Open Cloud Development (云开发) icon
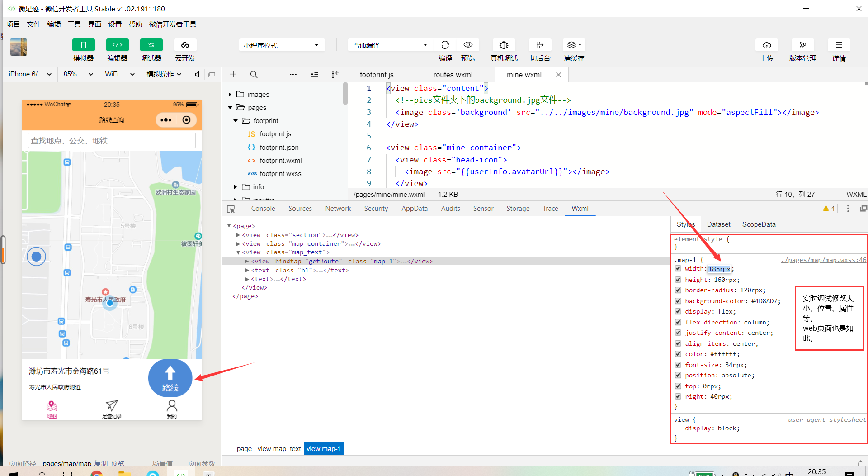868x476 pixels. (x=185, y=45)
